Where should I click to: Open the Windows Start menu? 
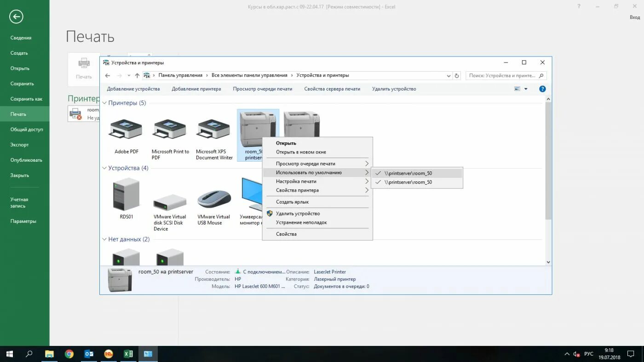pyautogui.click(x=9, y=354)
